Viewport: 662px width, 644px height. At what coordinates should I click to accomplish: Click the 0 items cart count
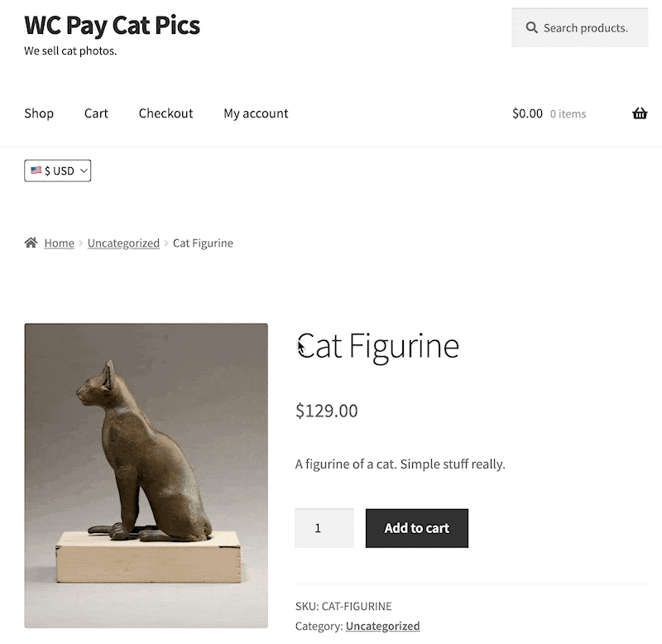tap(568, 114)
